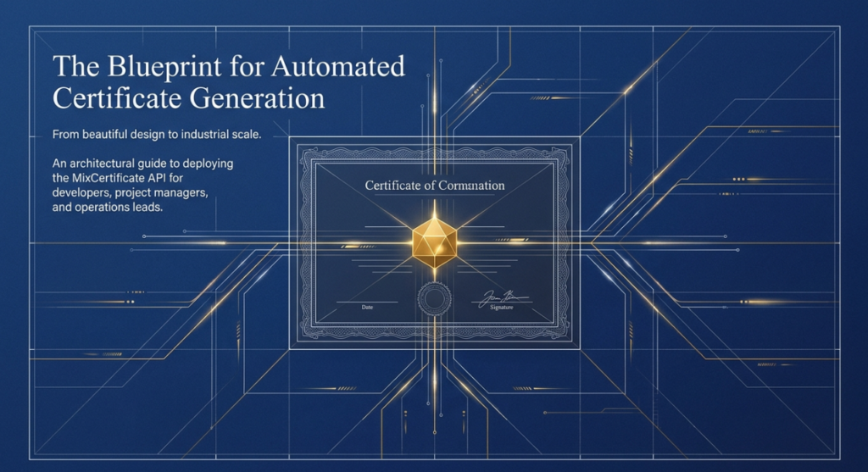868x472 pixels.
Task: Click the paragraph starting "An architectural guide to deploying"
Action: 142,186
